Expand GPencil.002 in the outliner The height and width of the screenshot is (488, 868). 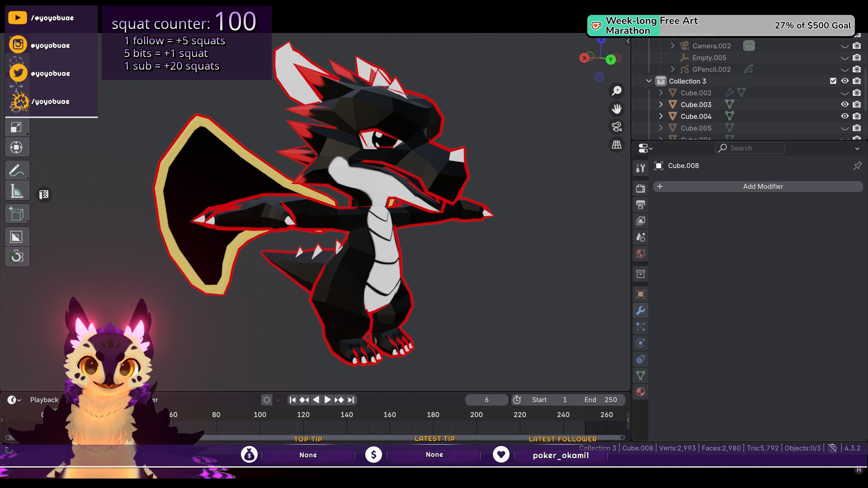click(672, 69)
